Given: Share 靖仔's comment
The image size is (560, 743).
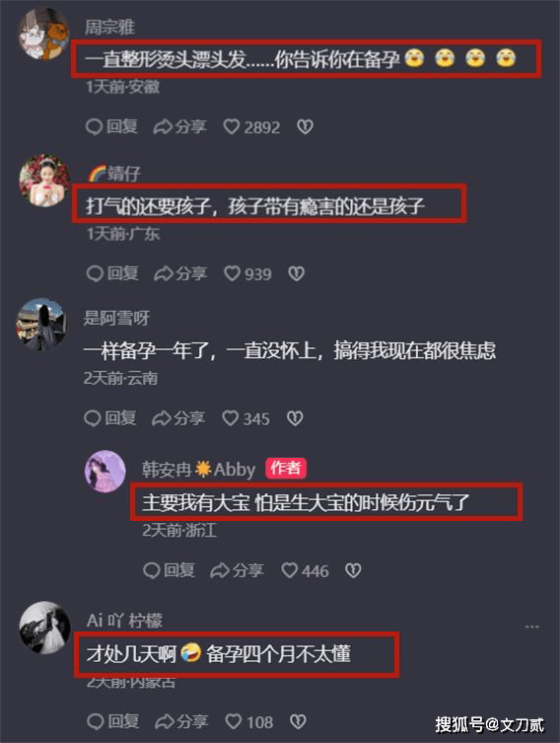Looking at the screenshot, I should pyautogui.click(x=180, y=273).
